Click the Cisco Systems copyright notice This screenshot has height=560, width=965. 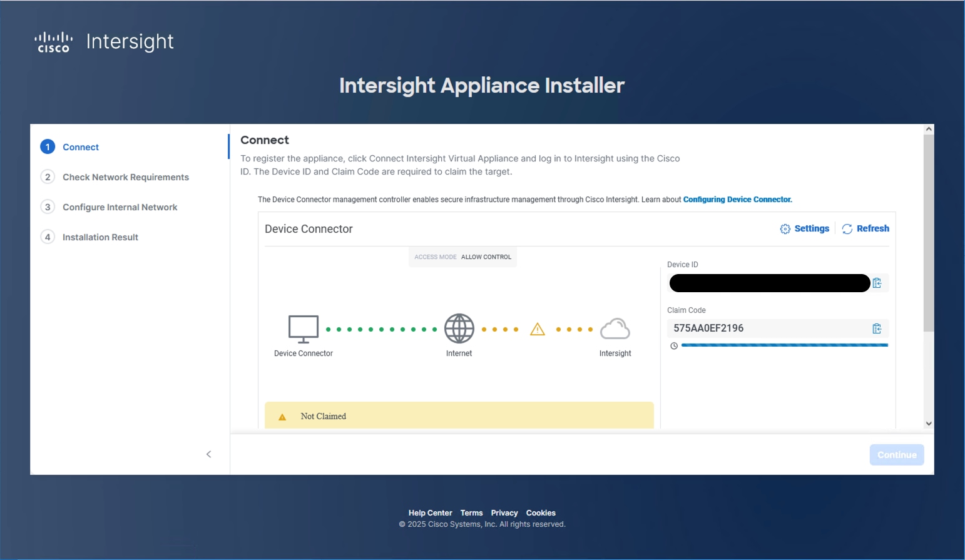[482, 524]
